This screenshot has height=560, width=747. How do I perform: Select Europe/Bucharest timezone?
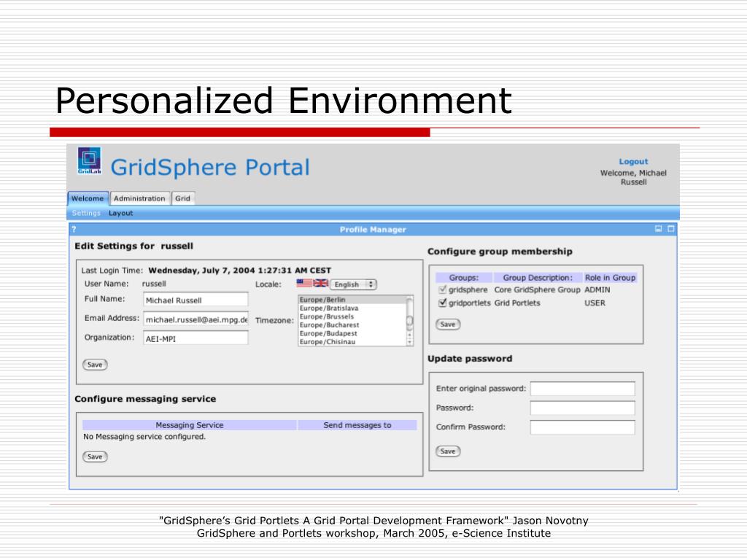352,324
